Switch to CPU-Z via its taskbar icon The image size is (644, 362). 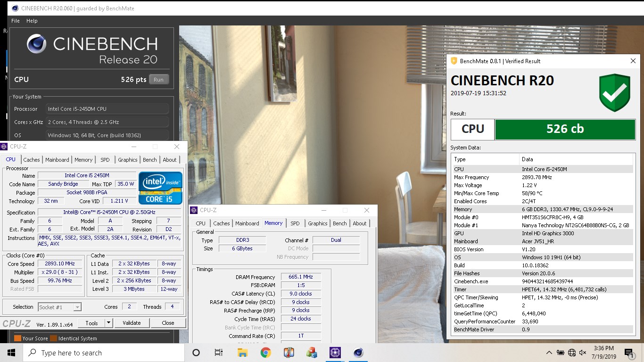335,353
